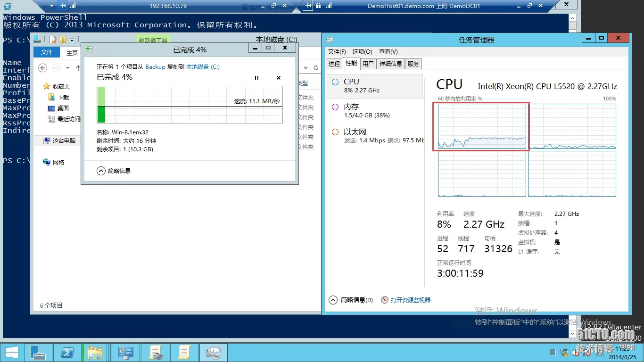This screenshot has width=644, height=362.
Task: Open the 选项(O) menu in Task Manager
Action: point(362,52)
